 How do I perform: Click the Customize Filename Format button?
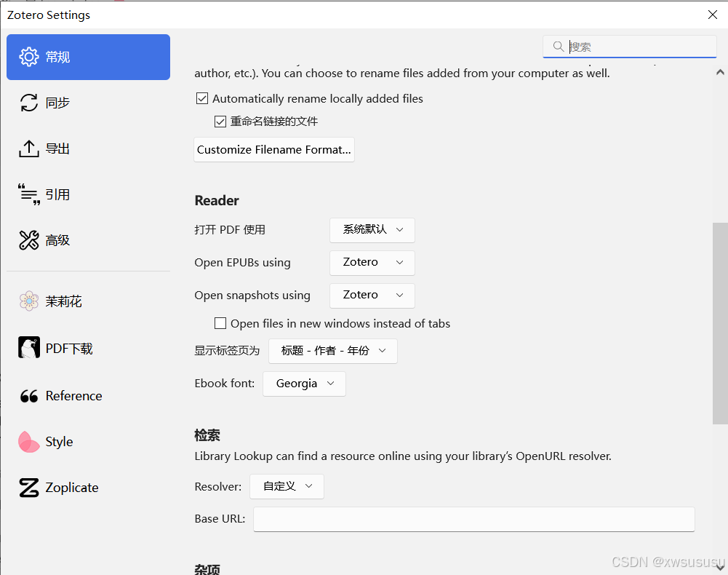pyautogui.click(x=273, y=149)
